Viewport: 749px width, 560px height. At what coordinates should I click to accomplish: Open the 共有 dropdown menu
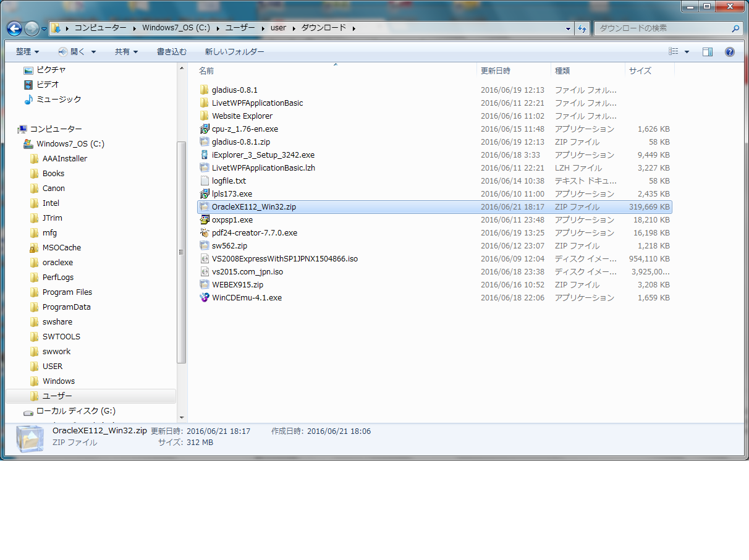(127, 52)
